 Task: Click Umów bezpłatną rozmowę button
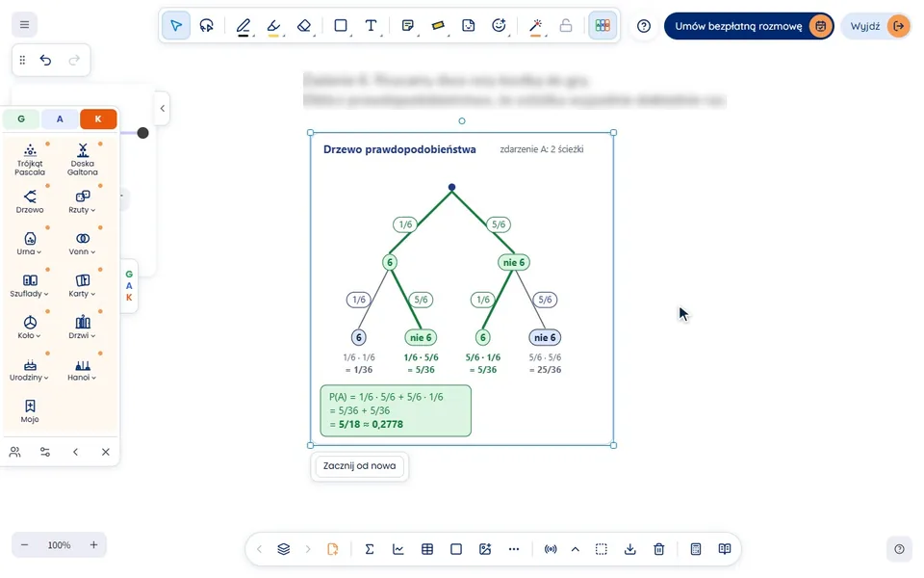point(749,26)
